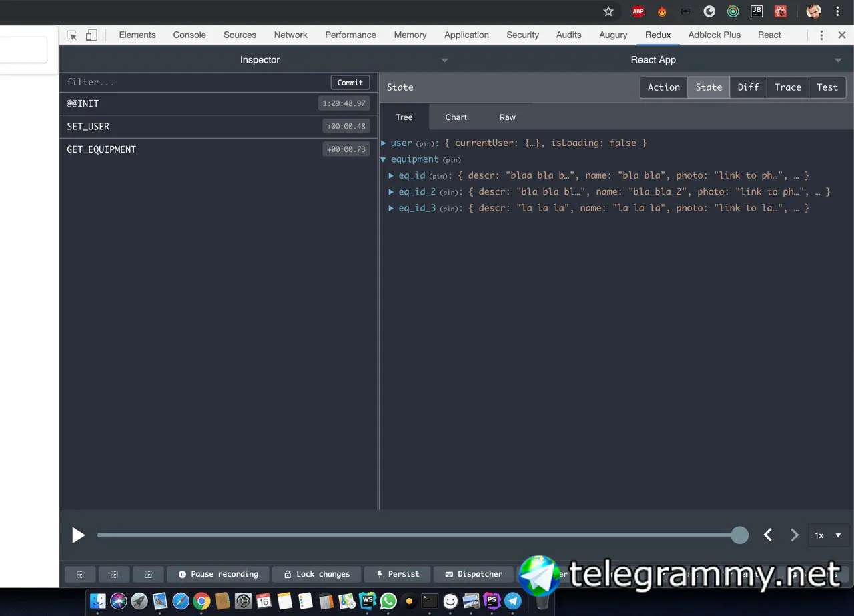Switch inspector to Action view
854x616 pixels.
(664, 87)
